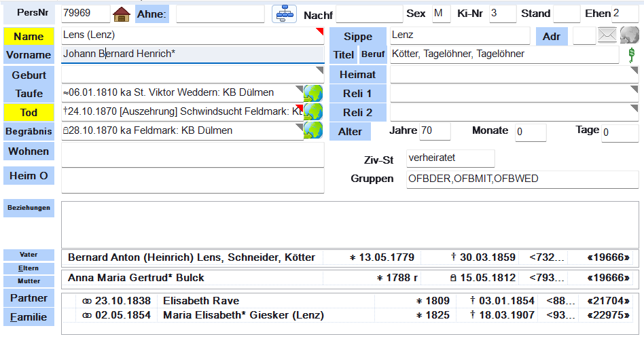Click the Beziehungen button
644x343 pixels.
coord(29,208)
